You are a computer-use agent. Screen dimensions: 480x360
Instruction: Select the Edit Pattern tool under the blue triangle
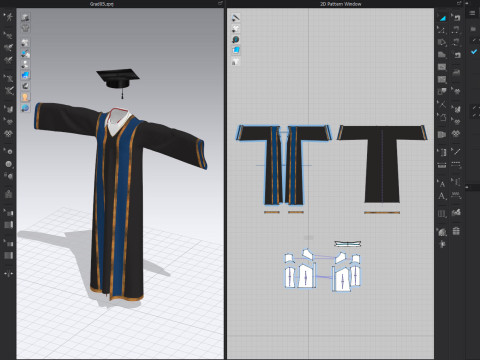tap(442, 30)
